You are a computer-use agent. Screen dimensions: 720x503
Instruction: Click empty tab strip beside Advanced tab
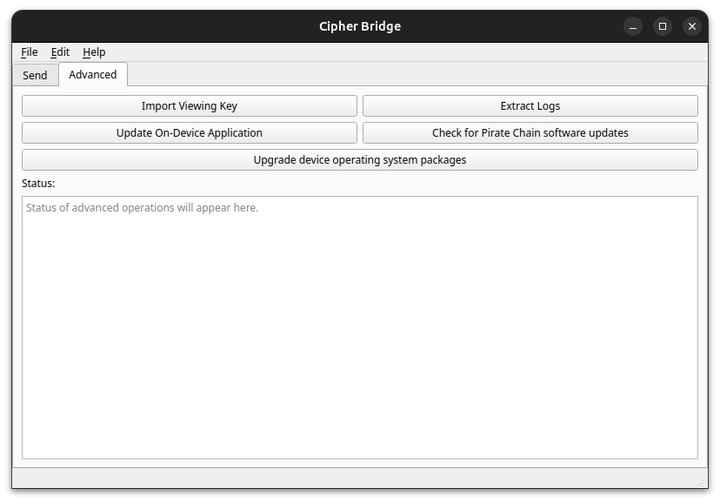tap(400, 75)
